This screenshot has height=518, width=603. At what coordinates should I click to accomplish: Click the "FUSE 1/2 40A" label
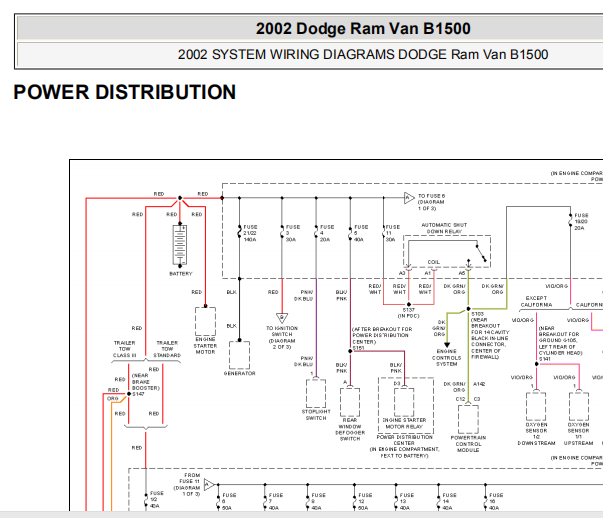click(157, 500)
